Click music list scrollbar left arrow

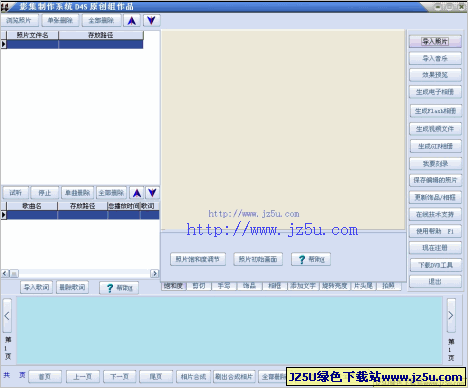[x=5, y=274]
